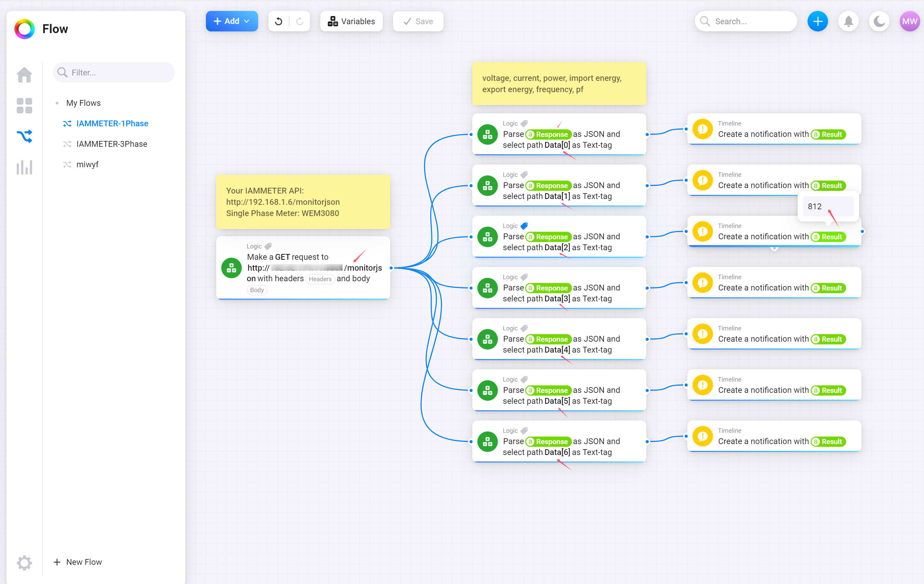Open the Insights bar chart icon
Screen dimensions: 924x584
tap(24, 167)
